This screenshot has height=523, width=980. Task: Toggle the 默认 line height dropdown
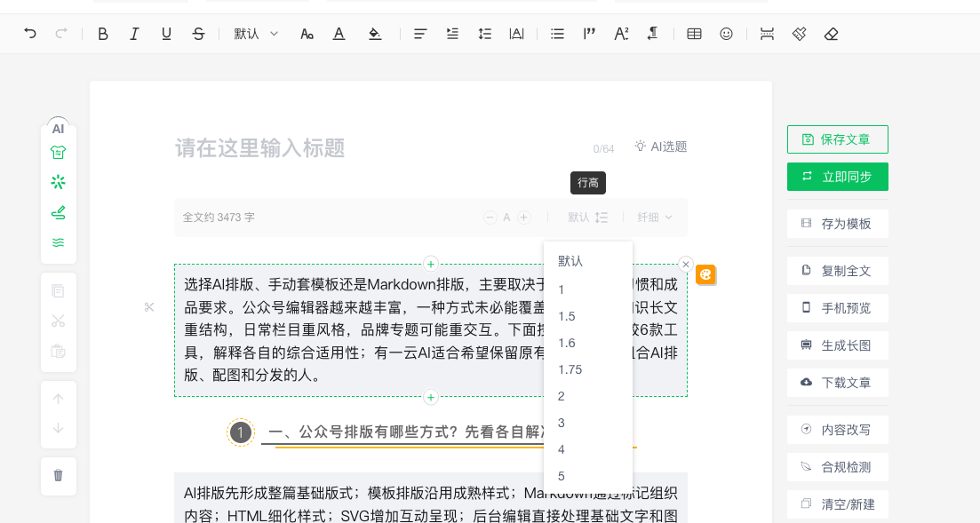pos(587,218)
